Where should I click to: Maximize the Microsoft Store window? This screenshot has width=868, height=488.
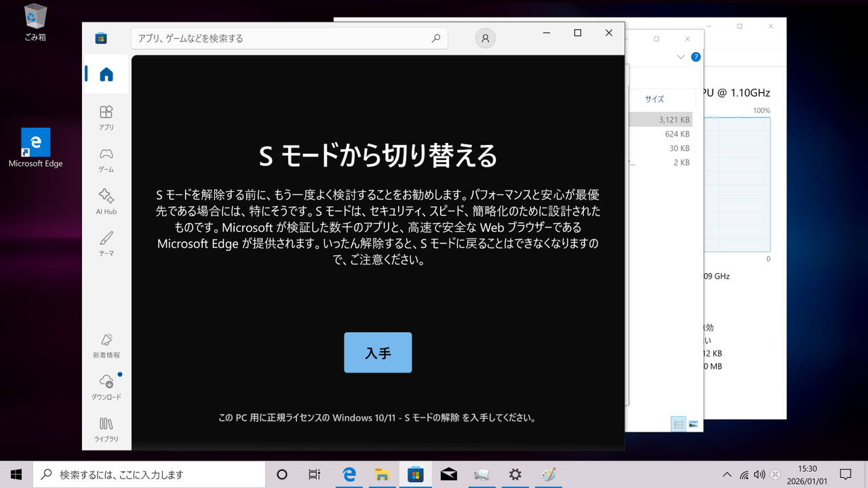(x=578, y=33)
